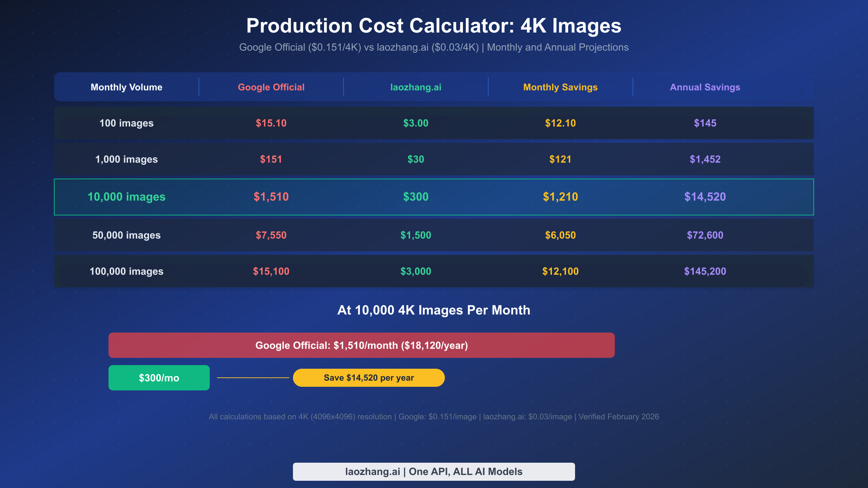Image resolution: width=868 pixels, height=488 pixels.
Task: Click the Monthly Volume column header
Action: tap(127, 87)
